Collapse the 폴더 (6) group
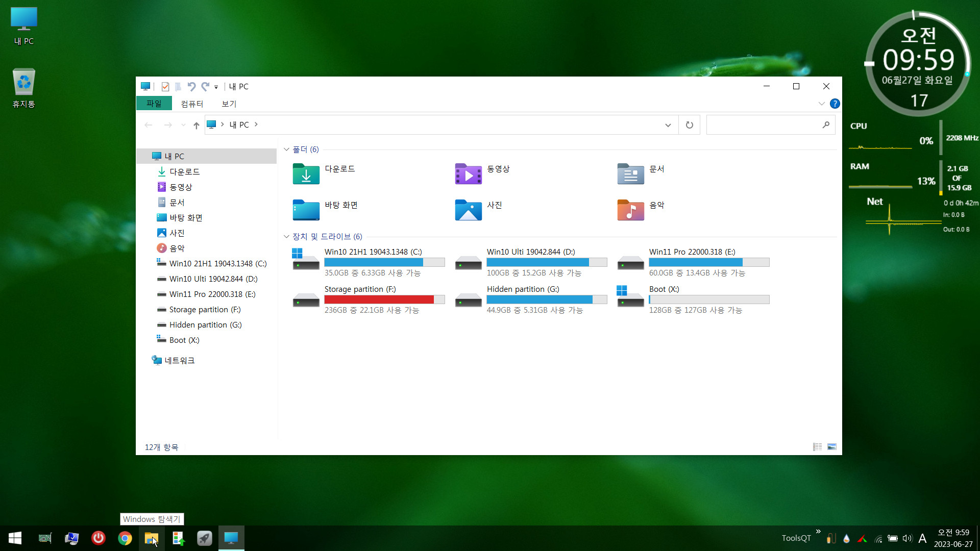980x551 pixels. pyautogui.click(x=286, y=149)
